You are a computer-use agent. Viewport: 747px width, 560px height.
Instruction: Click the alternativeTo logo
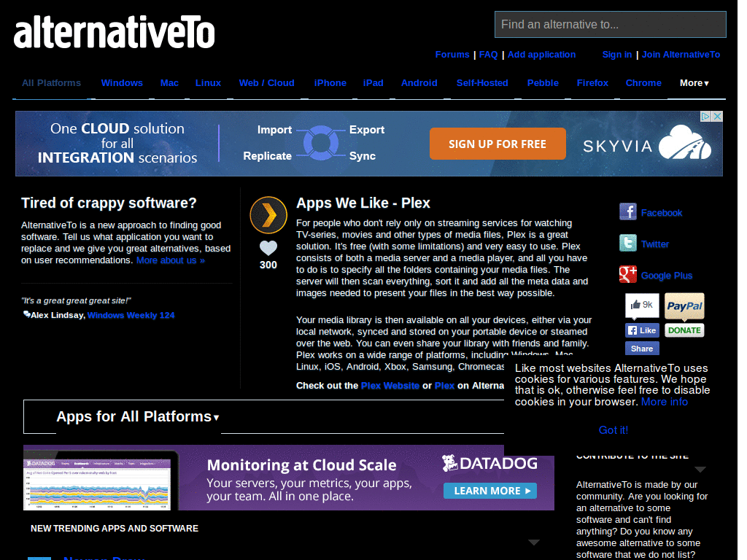coord(115,32)
